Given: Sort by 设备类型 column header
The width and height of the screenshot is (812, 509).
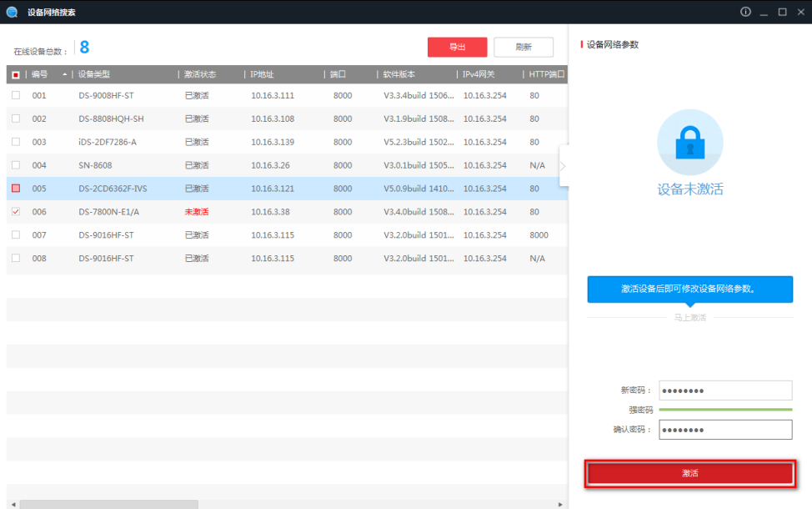Looking at the screenshot, I should click(93, 74).
